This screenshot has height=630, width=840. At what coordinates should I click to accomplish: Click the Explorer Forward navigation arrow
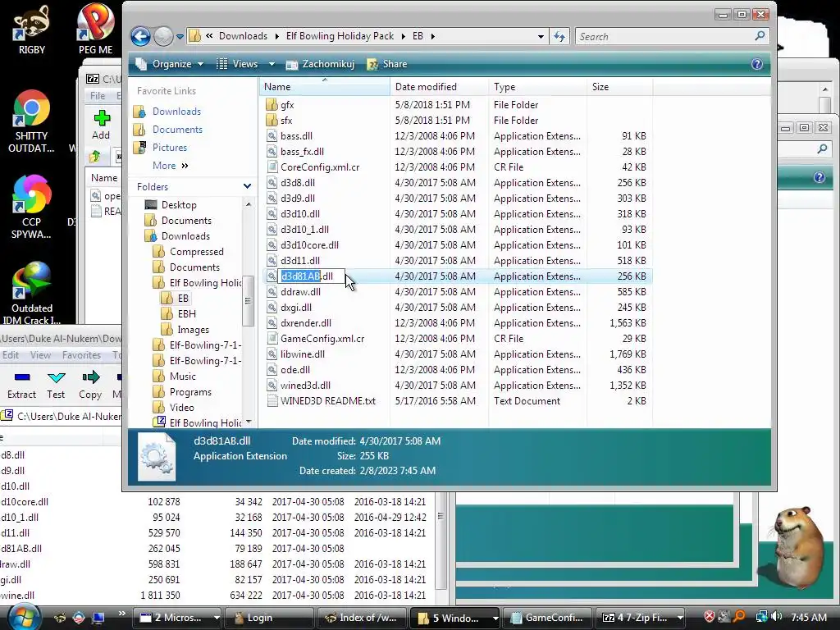[x=163, y=36]
